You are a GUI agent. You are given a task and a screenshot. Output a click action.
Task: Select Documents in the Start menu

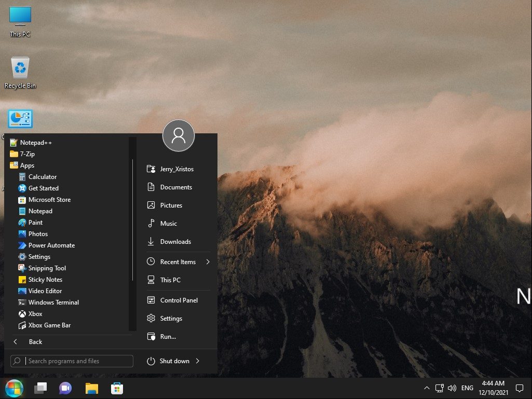coord(176,187)
